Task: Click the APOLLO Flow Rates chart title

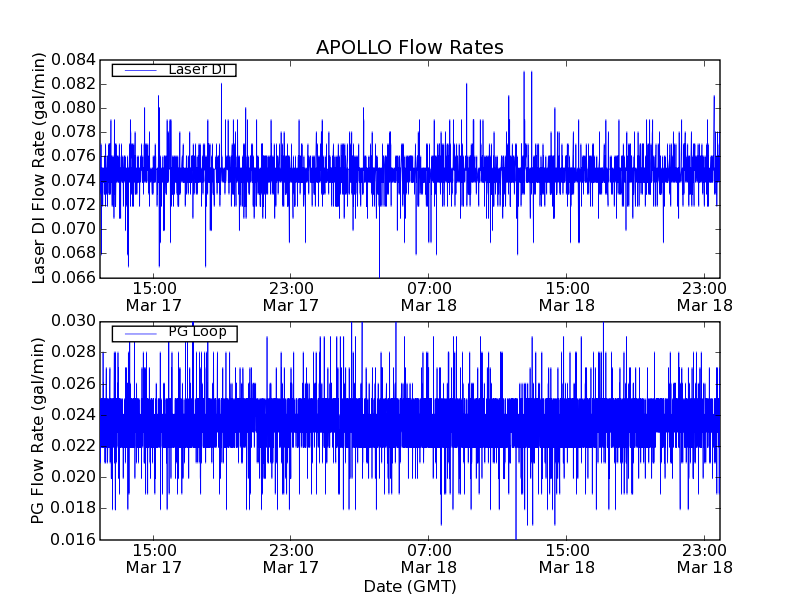Action: pos(409,48)
